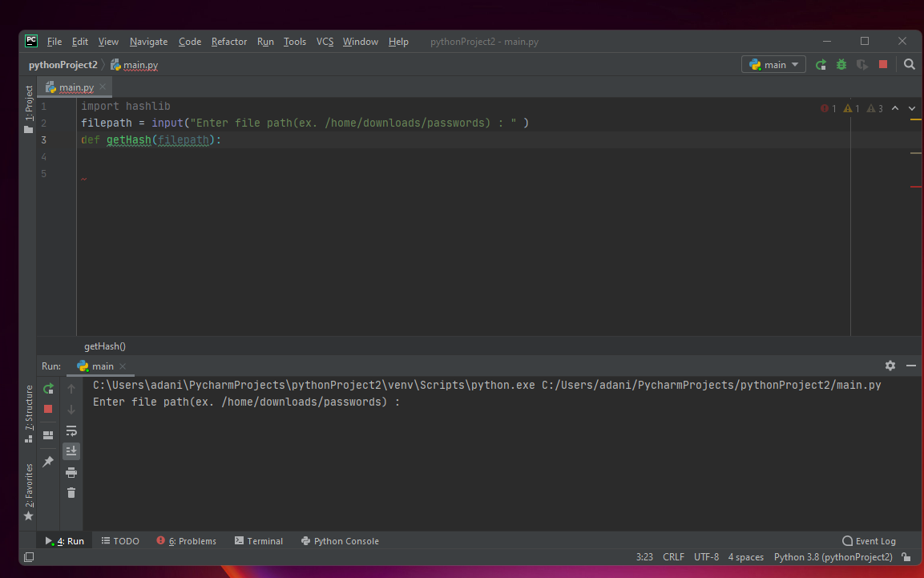Image resolution: width=924 pixels, height=578 pixels.
Task: Activate the soft-wrap console output icon
Action: pos(71,430)
